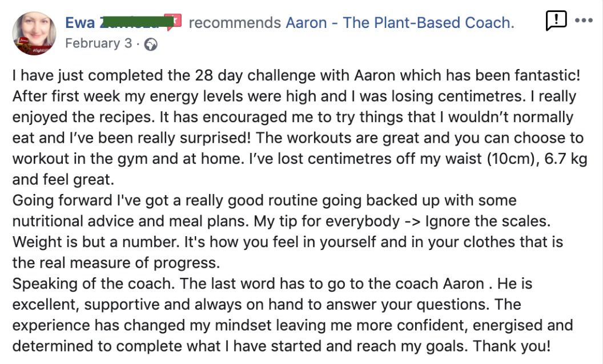Click the closing "Thank you!" text
This screenshot has width=603, height=364.
point(512,346)
